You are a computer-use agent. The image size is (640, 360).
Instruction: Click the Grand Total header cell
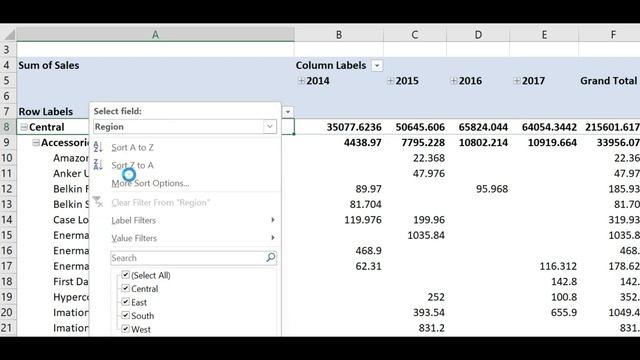click(x=609, y=81)
